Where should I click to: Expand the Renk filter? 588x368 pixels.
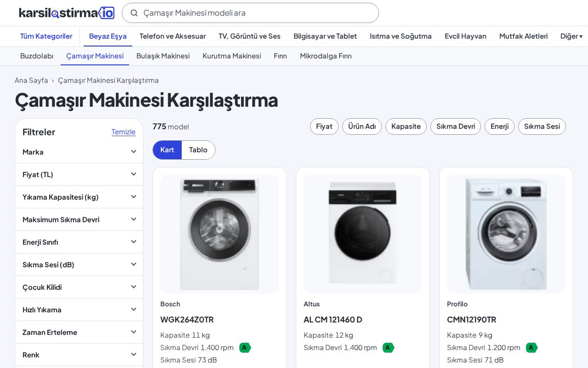(79, 355)
